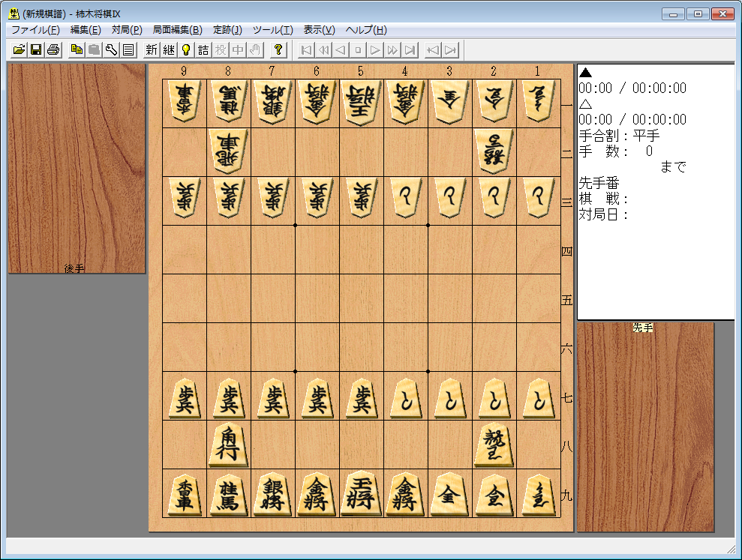The width and height of the screenshot is (742, 560).
Task: Open the 局面編集(B) menu
Action: 178,30
